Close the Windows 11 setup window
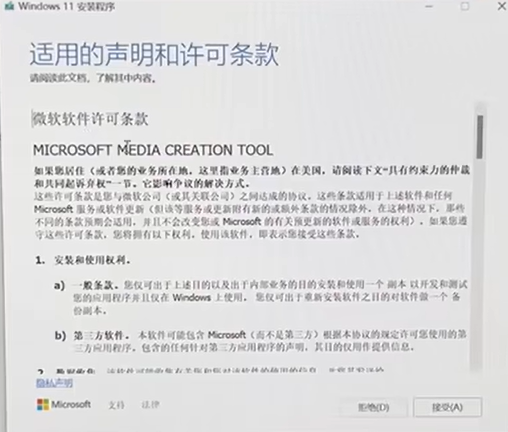 pos(502,6)
